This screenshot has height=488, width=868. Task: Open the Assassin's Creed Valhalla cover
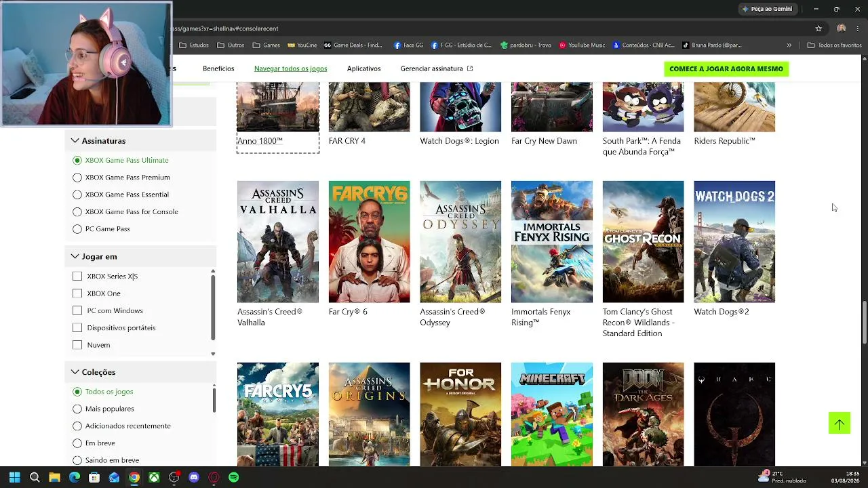pos(278,242)
